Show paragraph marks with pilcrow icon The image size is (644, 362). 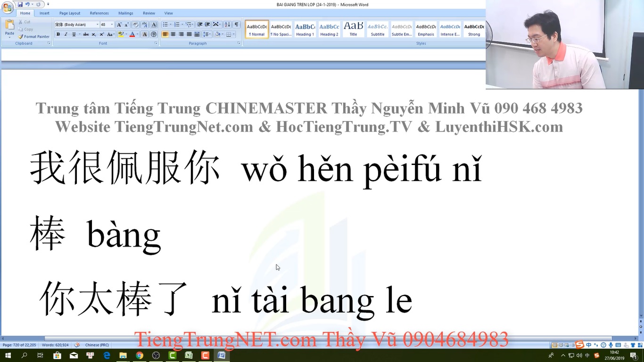point(237,25)
